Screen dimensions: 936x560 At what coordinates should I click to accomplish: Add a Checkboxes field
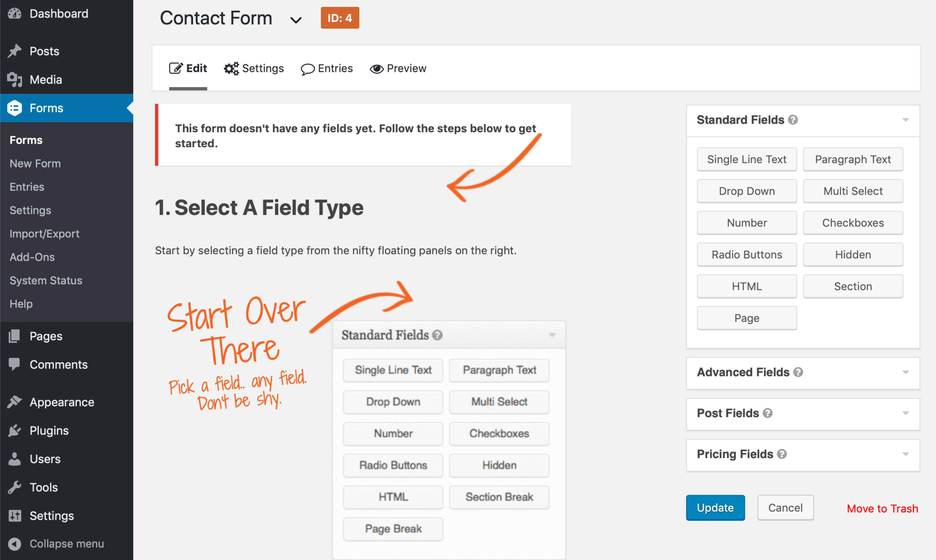pyautogui.click(x=853, y=223)
